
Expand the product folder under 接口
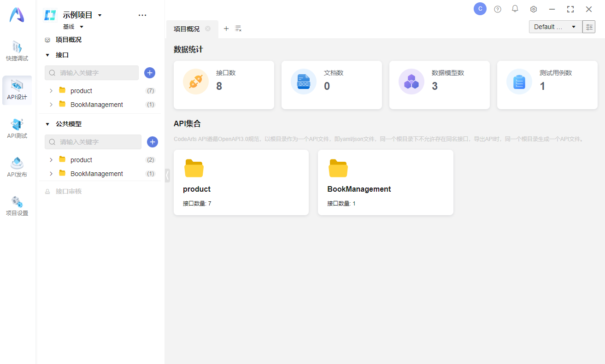51,91
